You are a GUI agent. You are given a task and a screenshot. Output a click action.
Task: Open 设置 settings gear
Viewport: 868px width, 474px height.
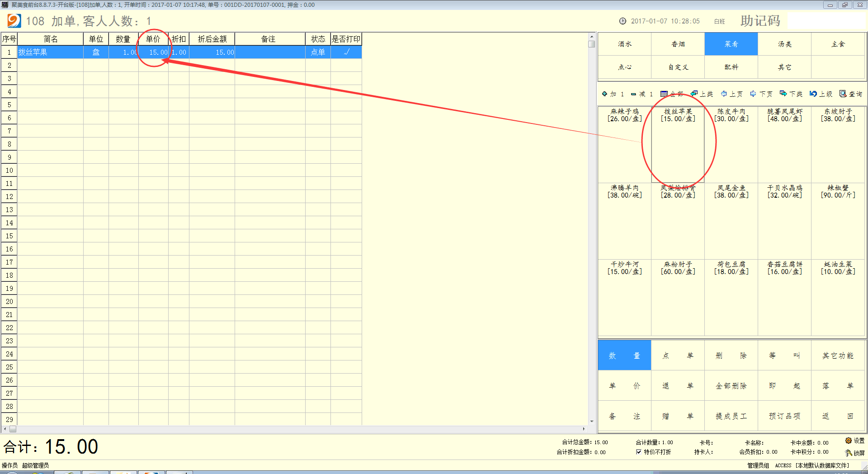[849, 441]
